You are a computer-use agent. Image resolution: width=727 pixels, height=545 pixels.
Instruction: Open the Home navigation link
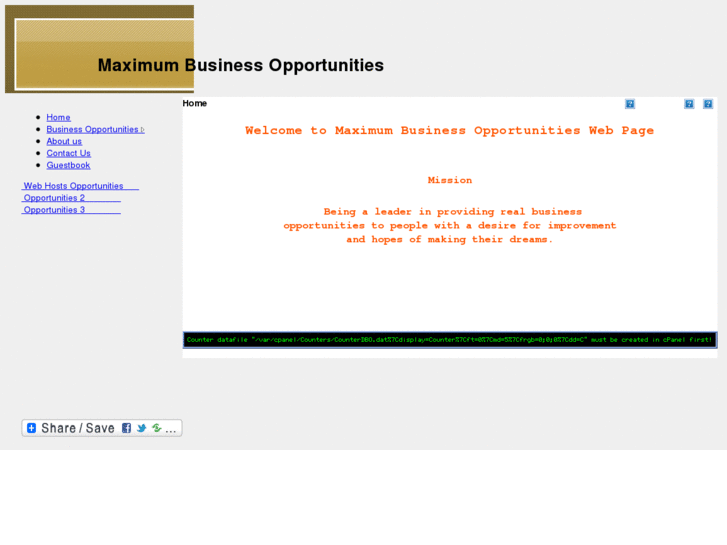coord(58,117)
